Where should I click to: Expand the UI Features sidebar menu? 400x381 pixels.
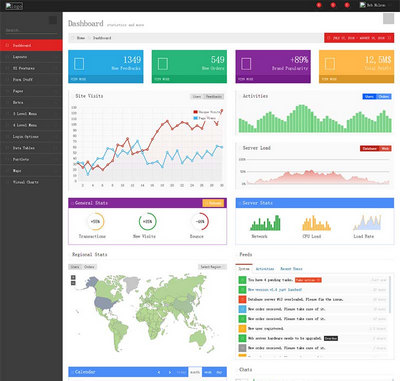pyautogui.click(x=31, y=68)
